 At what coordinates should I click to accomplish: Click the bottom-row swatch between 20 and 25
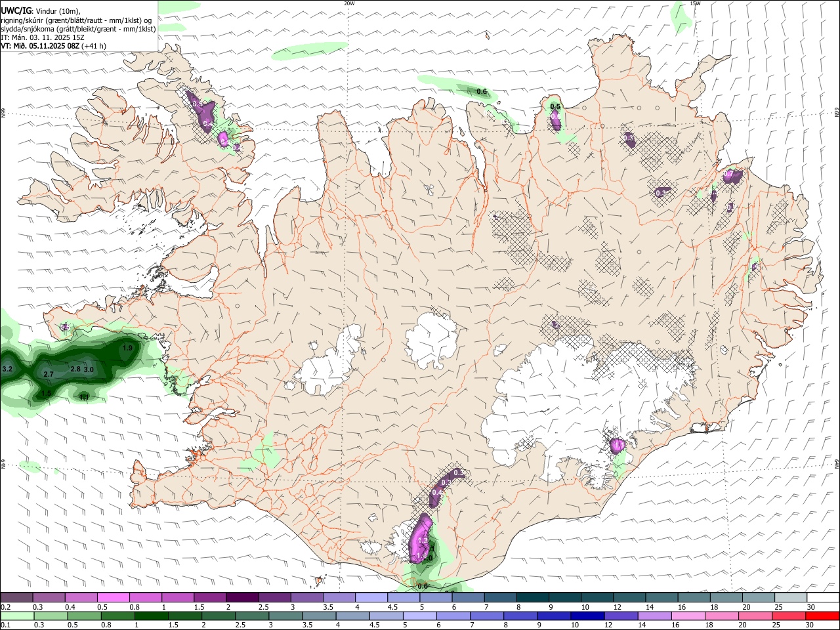[755, 616]
